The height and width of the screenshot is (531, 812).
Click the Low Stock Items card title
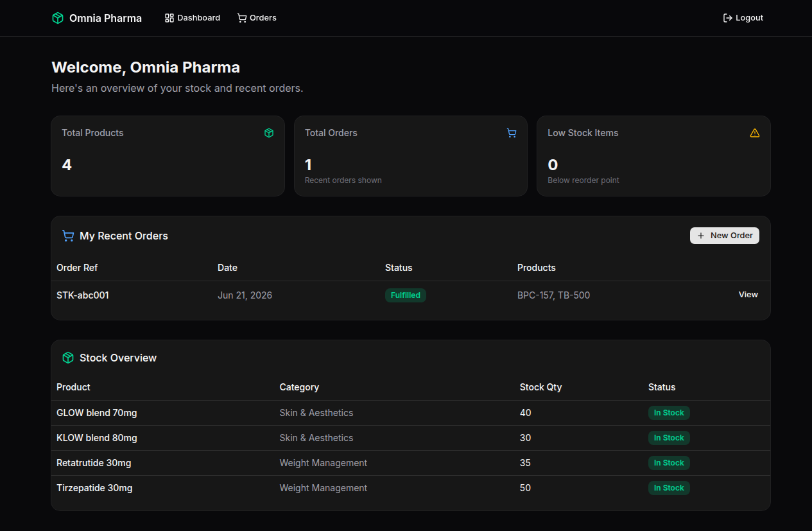coord(583,133)
